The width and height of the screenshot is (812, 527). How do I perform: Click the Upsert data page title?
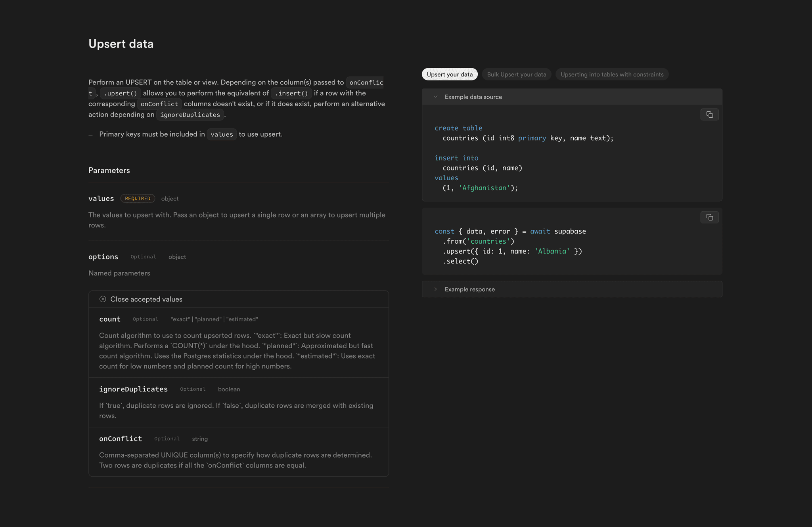(x=121, y=44)
